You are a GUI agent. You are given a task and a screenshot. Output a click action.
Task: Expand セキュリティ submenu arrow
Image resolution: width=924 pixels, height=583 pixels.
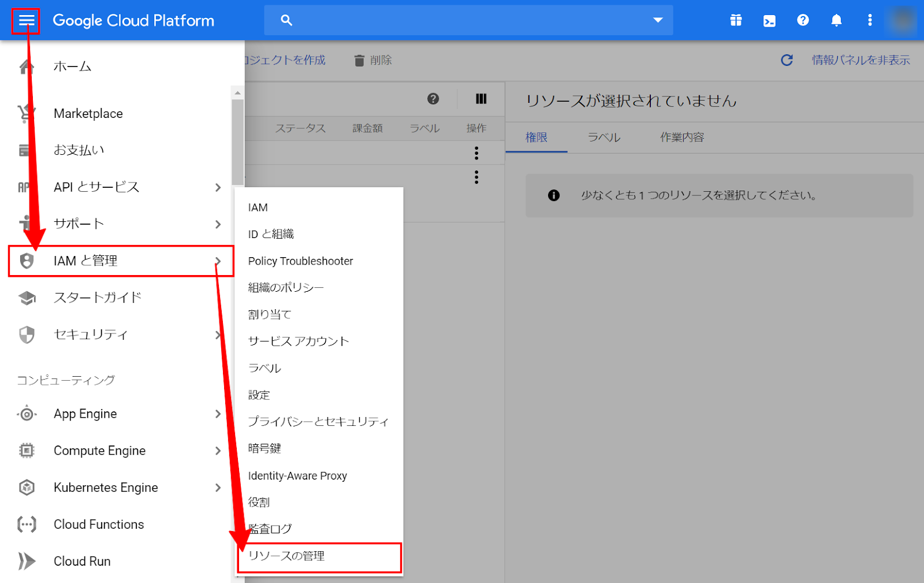click(x=218, y=335)
